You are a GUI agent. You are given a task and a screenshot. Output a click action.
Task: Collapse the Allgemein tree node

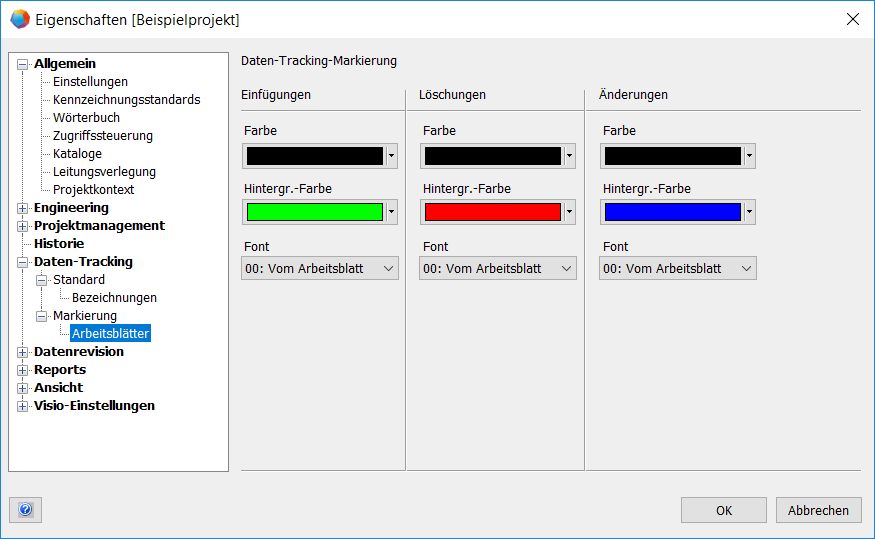(23, 64)
